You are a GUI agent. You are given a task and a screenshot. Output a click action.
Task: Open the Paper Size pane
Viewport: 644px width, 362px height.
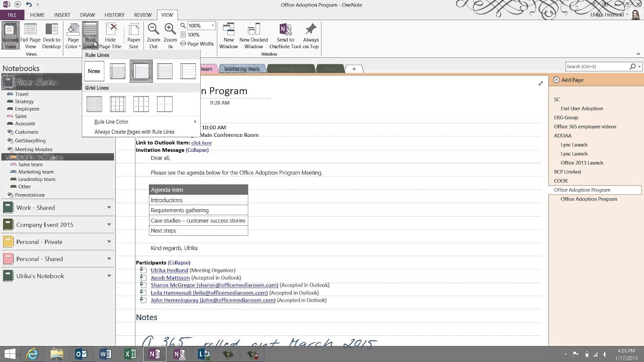pyautogui.click(x=134, y=36)
